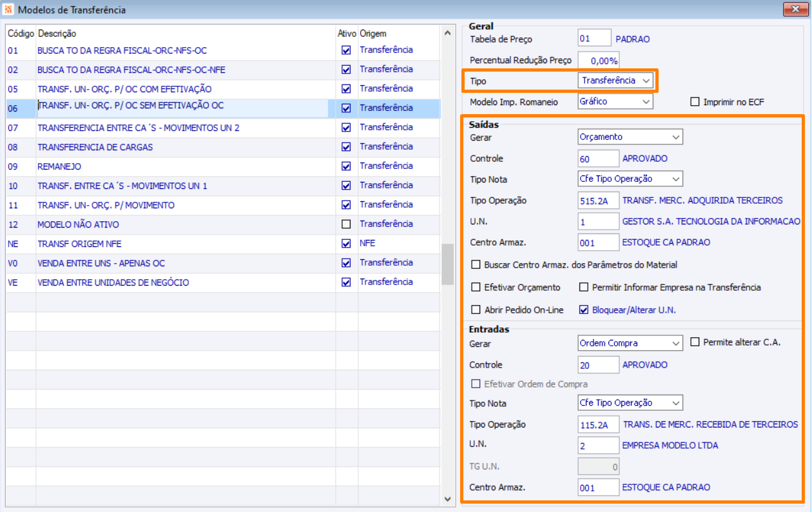Click the list's vertical scrollbar thumb

coord(447,264)
